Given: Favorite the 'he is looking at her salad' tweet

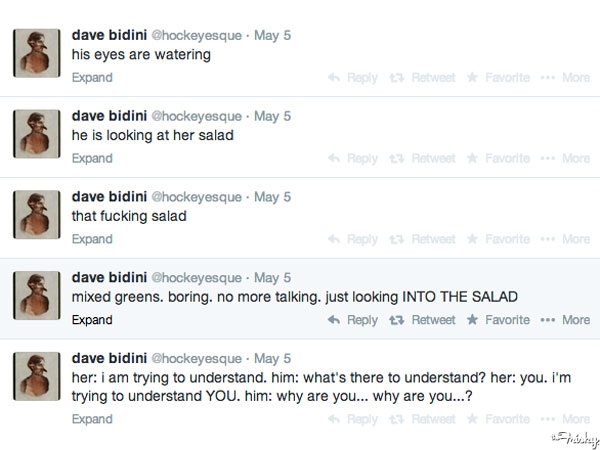Looking at the screenshot, I should [498, 158].
